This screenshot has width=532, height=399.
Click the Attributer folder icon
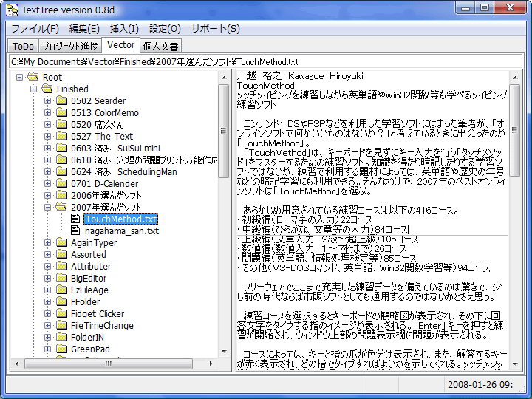(x=61, y=266)
